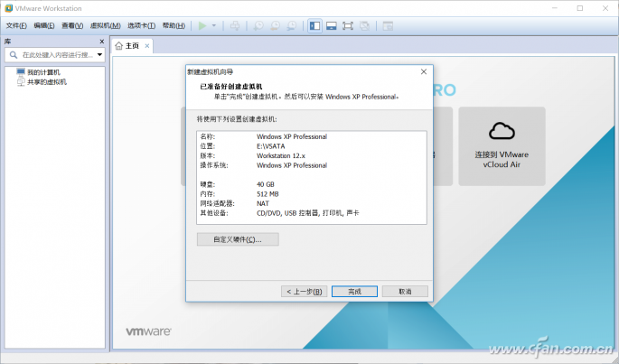Image resolution: width=619 pixels, height=364 pixels.
Task: Click the 自定义硬件(C)... button
Action: coord(238,239)
